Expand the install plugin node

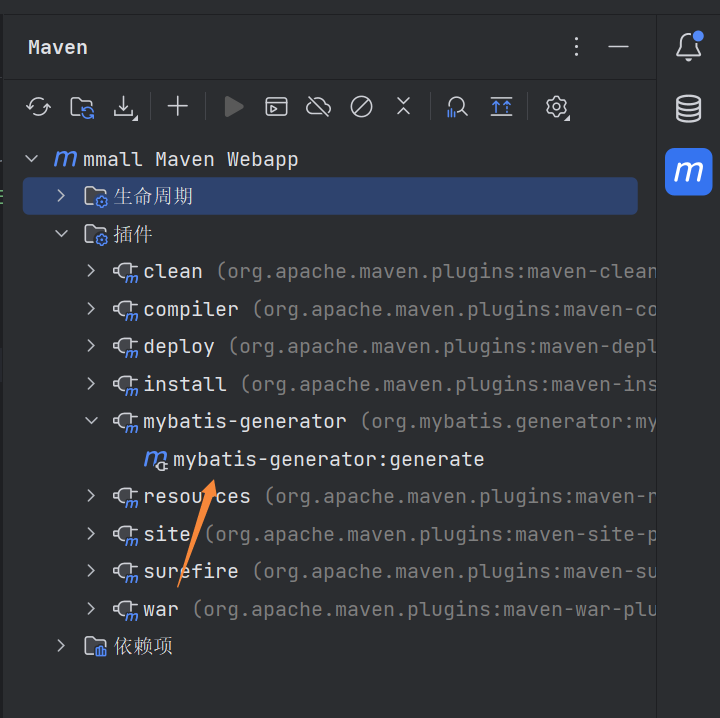[91, 383]
